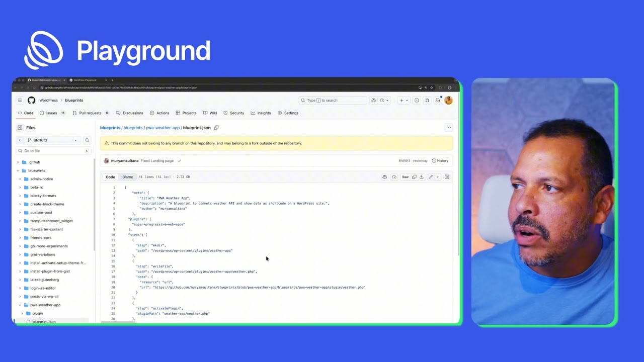
Task: Open Copilot chat icon in header
Action: [373, 100]
